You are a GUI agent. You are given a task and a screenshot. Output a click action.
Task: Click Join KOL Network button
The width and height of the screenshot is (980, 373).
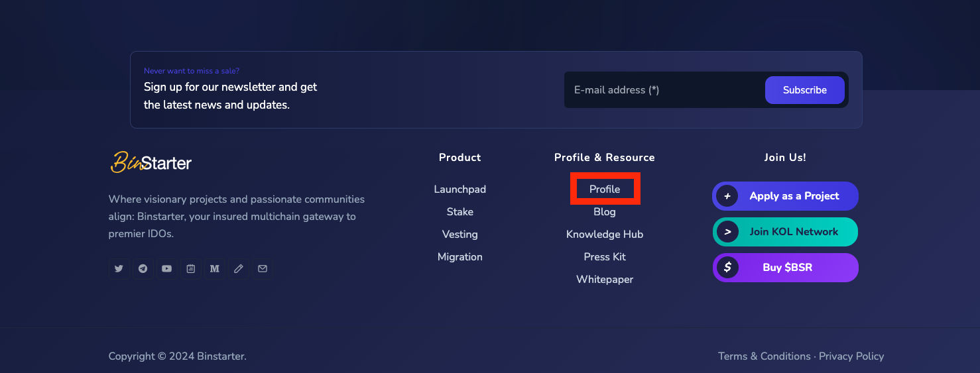pyautogui.click(x=785, y=232)
